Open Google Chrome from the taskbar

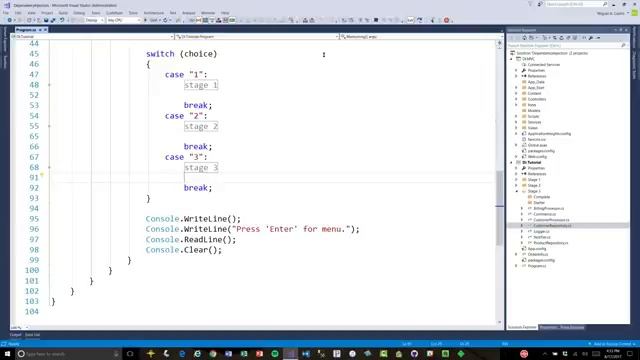(x=213, y=353)
